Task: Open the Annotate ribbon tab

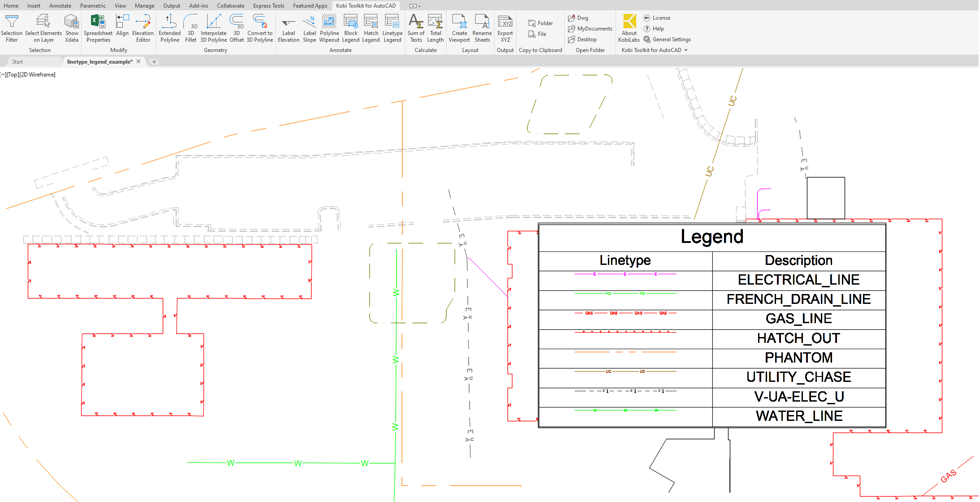Action: coord(60,6)
